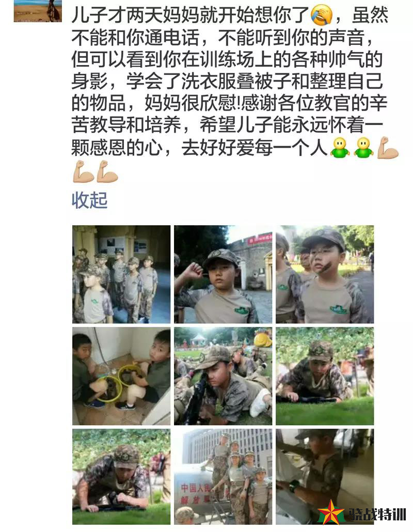Click the red star logo watermark
Screen dimensions: 413x532
click(x=330, y=513)
